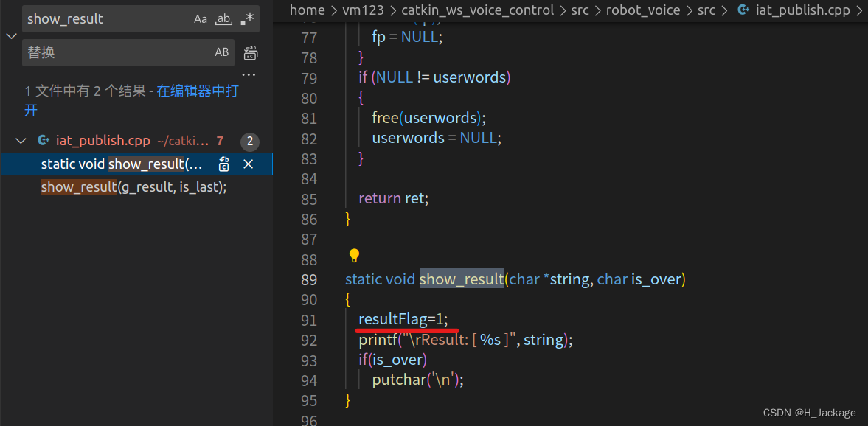Click robot_voice breadcrumb segment
The height and width of the screenshot is (426, 868).
(x=642, y=10)
